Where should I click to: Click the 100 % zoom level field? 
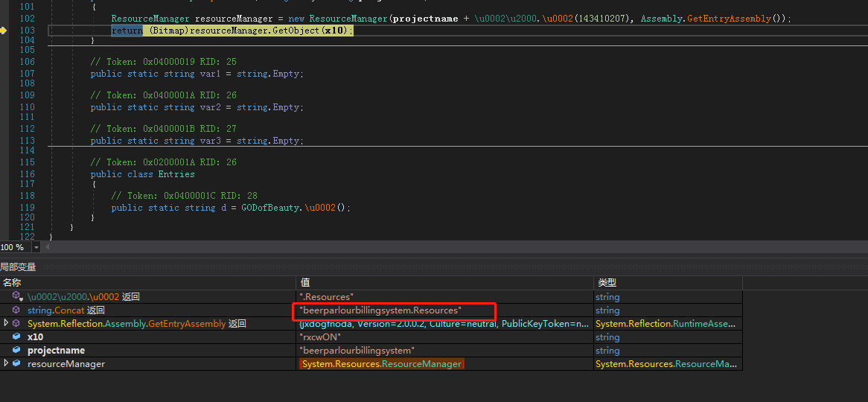coord(16,247)
